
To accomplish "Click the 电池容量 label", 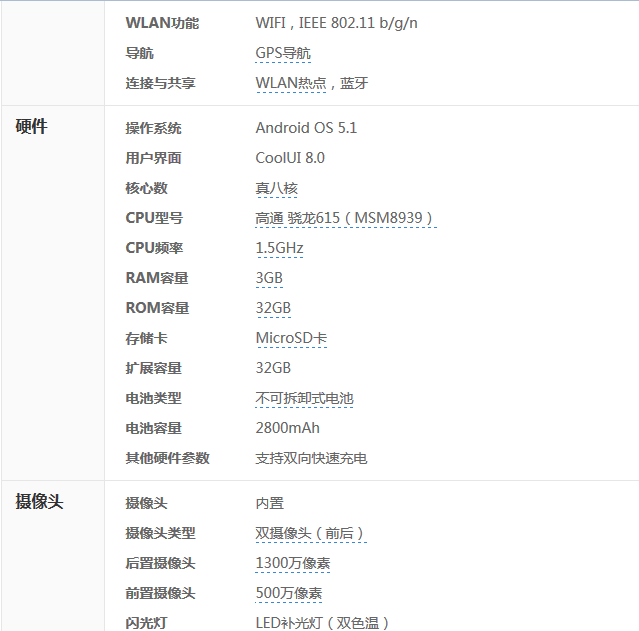I will pos(153,428).
